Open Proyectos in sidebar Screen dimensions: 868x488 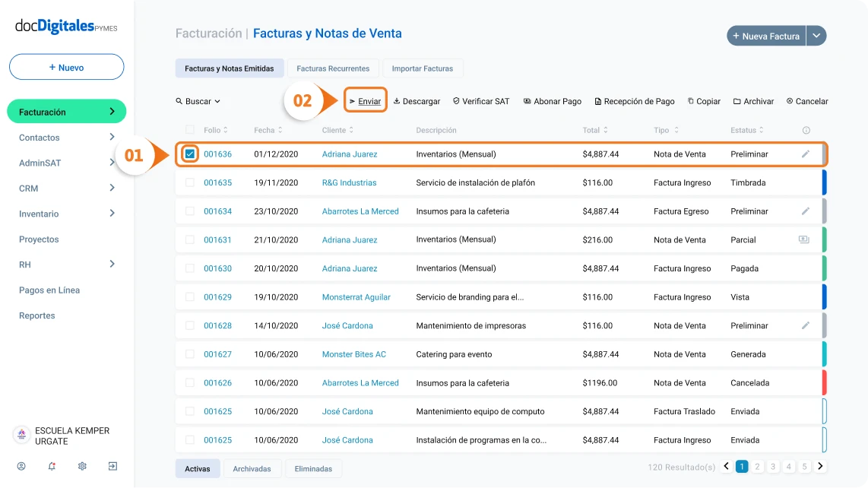39,239
